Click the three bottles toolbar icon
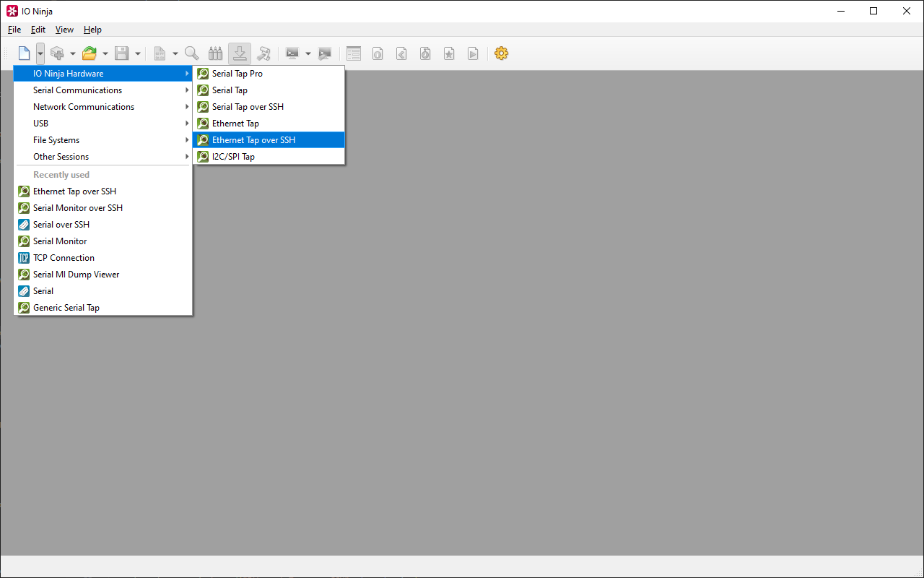This screenshot has width=924, height=578. [216, 53]
